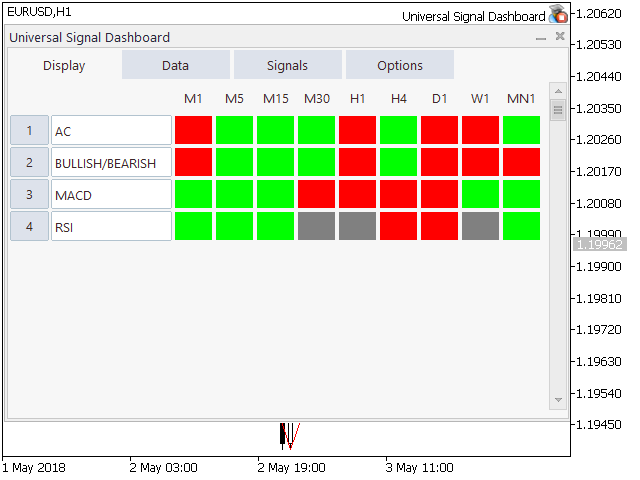Click the scrollbar down arrow

click(x=558, y=400)
